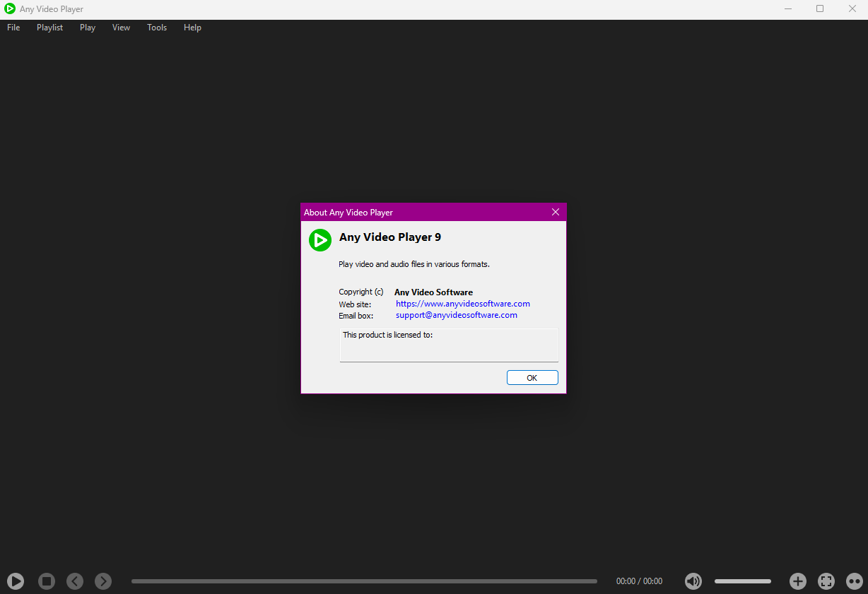Mute audio via speaker icon

(693, 581)
